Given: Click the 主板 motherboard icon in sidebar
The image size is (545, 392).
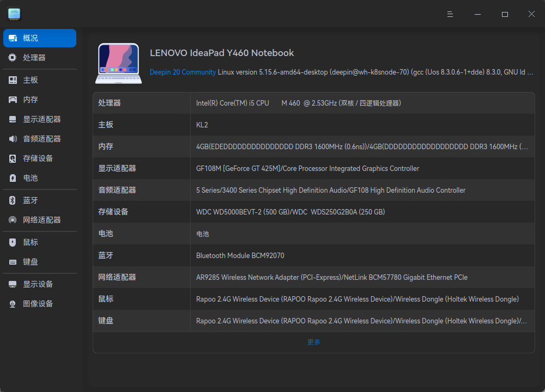Looking at the screenshot, I should 13,80.
